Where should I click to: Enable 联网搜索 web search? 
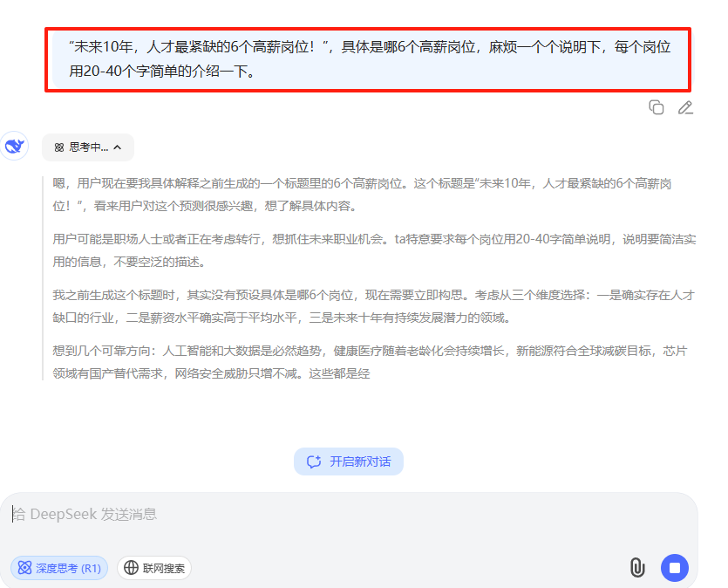[x=153, y=567]
